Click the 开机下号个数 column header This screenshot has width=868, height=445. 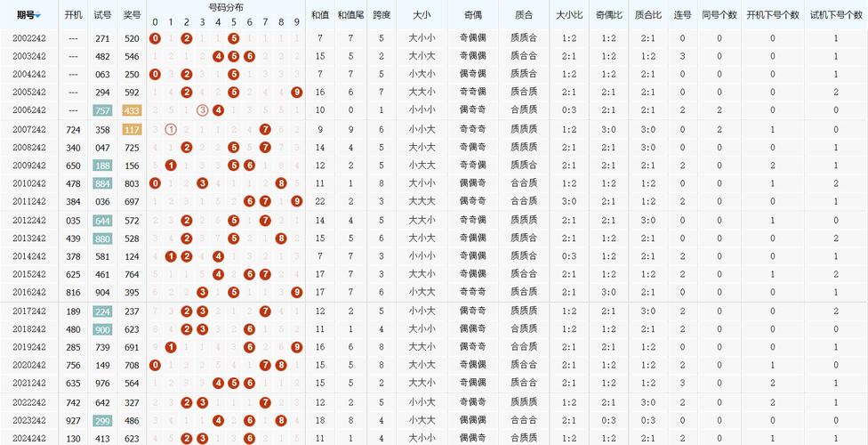click(773, 15)
